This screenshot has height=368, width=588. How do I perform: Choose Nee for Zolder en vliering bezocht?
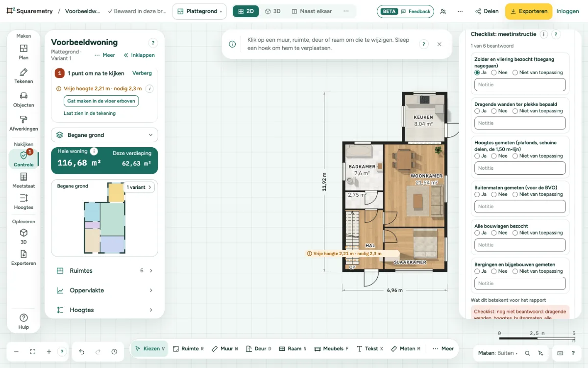(x=500, y=73)
